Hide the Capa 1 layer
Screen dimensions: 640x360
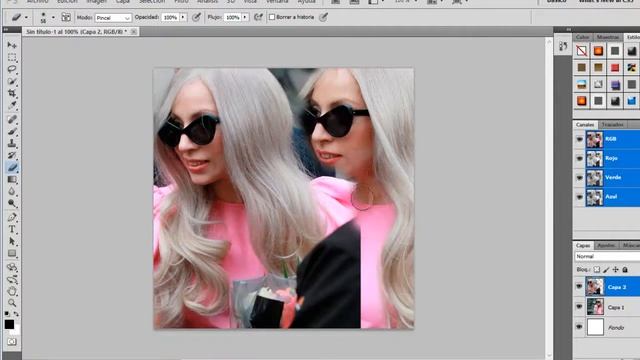579,307
